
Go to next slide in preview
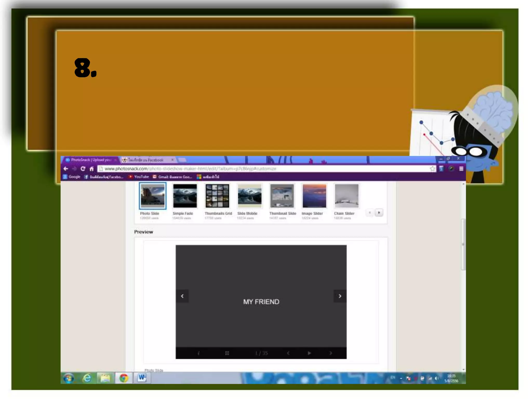click(x=340, y=296)
